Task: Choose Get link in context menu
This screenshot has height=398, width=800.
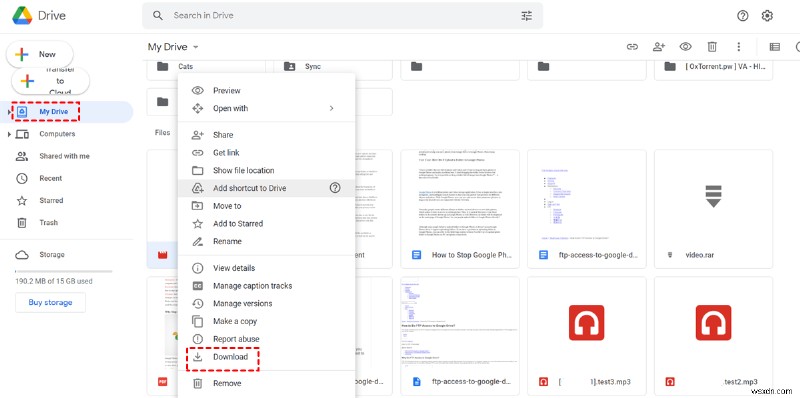Action: coord(266,153)
